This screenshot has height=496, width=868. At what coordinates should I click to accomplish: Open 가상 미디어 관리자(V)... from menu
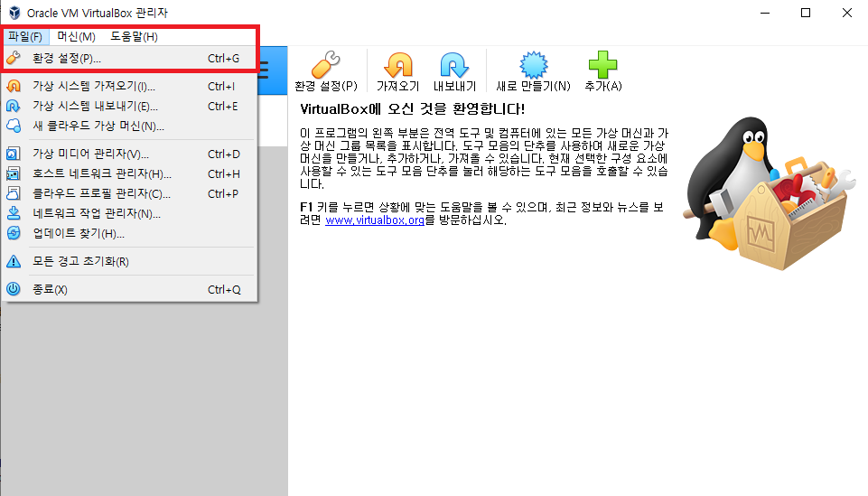coord(129,154)
